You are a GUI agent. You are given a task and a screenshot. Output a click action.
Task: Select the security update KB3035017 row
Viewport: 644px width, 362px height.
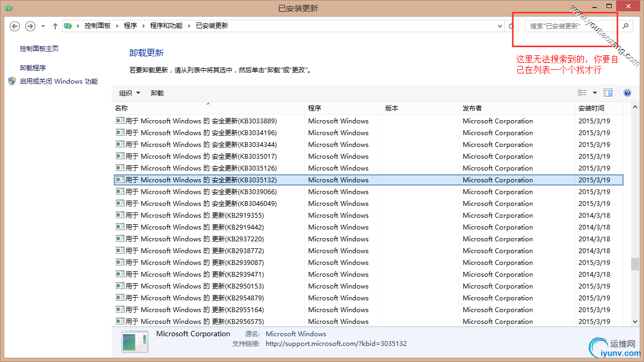pyautogui.click(x=369, y=156)
